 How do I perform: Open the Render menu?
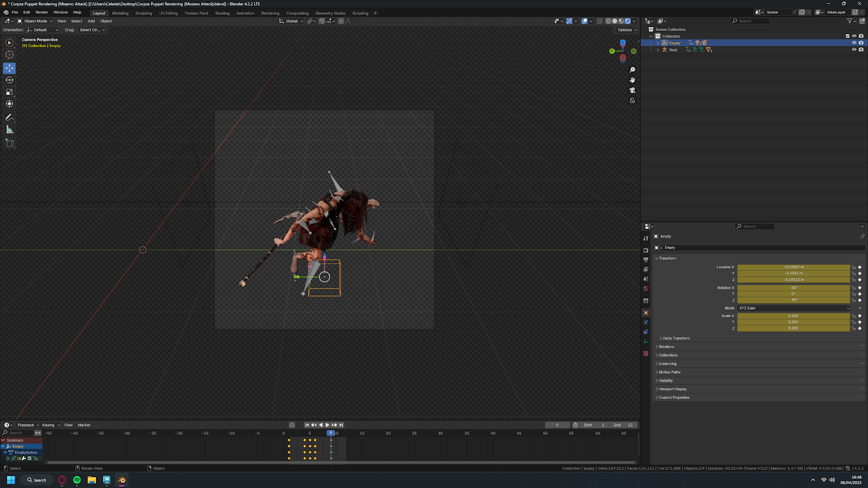[42, 12]
